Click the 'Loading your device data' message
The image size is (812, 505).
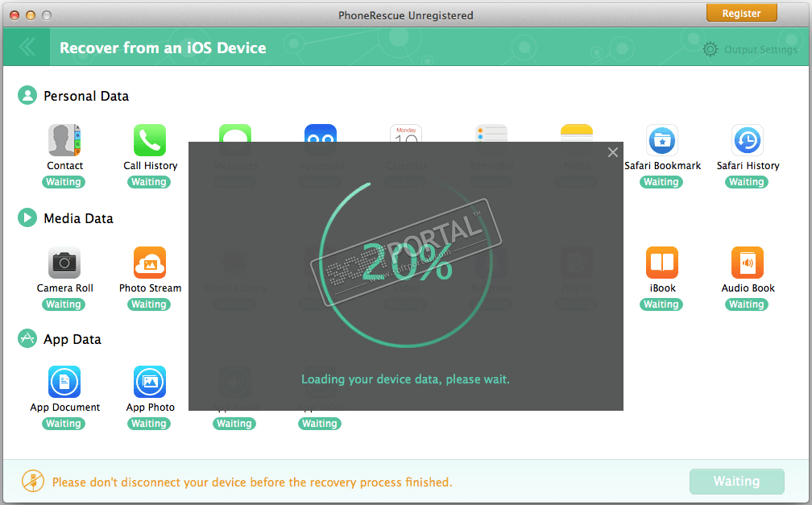coord(405,379)
